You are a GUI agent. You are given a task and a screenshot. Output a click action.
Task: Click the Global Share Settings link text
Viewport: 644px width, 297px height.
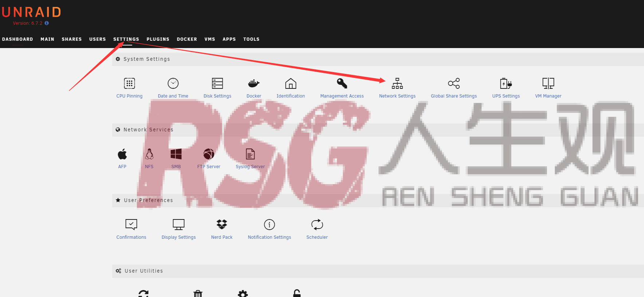point(454,96)
